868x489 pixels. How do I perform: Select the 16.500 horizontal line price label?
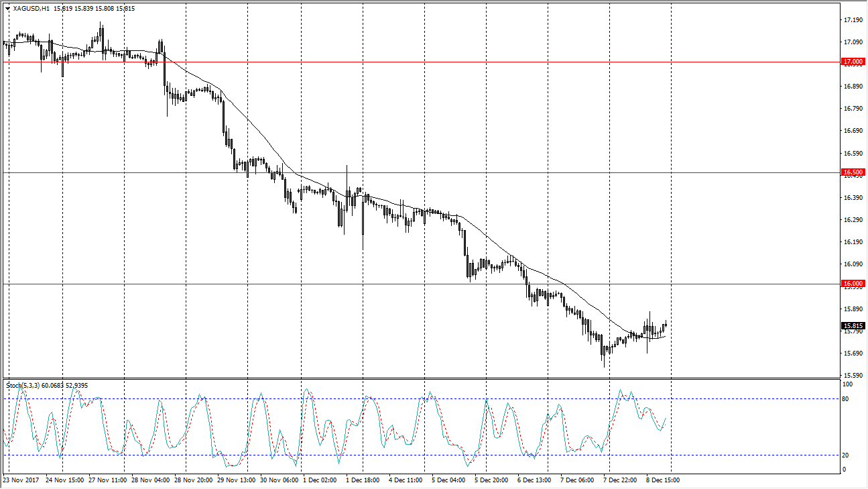853,172
